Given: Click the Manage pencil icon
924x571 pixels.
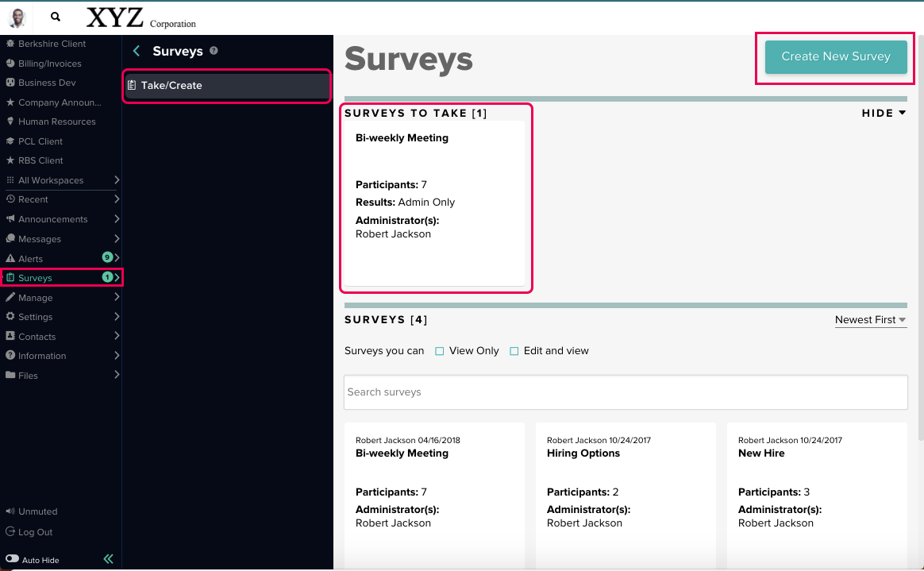Looking at the screenshot, I should click(x=10, y=297).
